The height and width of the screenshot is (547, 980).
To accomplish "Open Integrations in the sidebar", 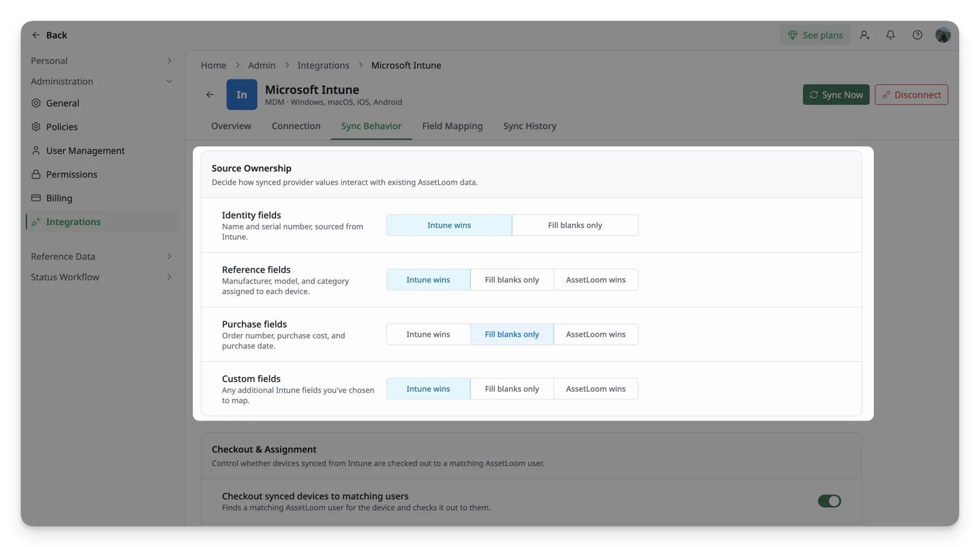I will (102, 222).
